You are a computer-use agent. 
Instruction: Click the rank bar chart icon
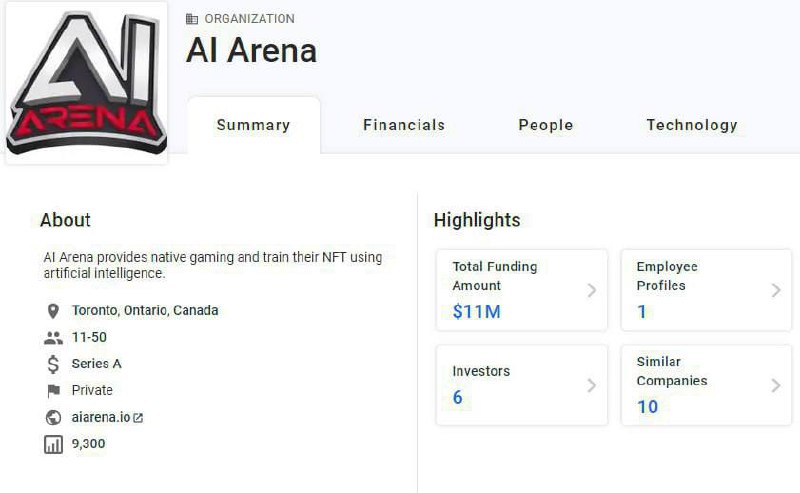[53, 444]
